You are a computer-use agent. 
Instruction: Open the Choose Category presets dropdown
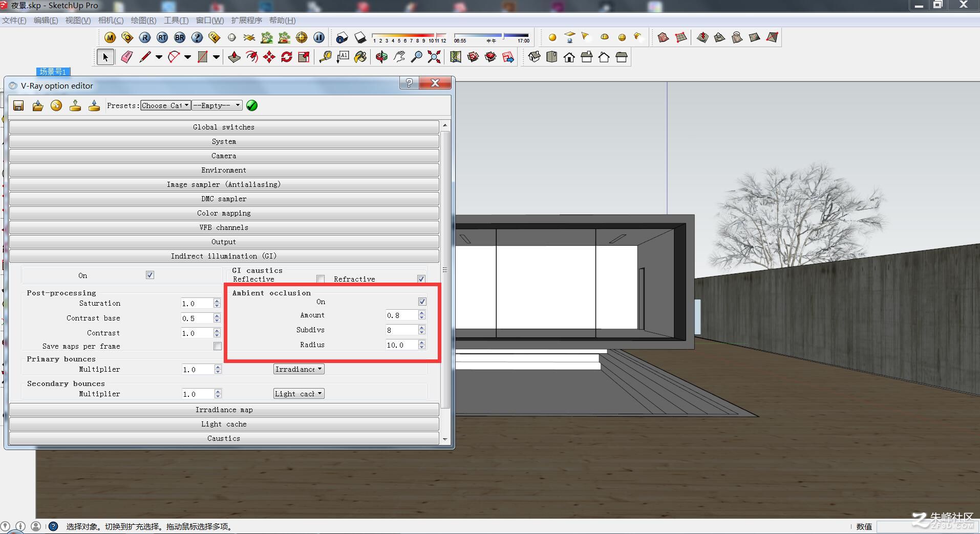(166, 105)
